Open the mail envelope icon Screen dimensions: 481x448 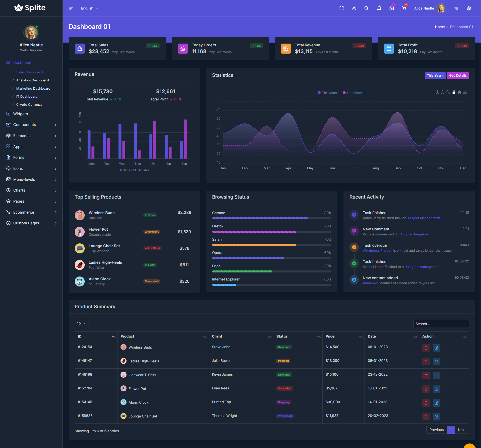[392, 8]
